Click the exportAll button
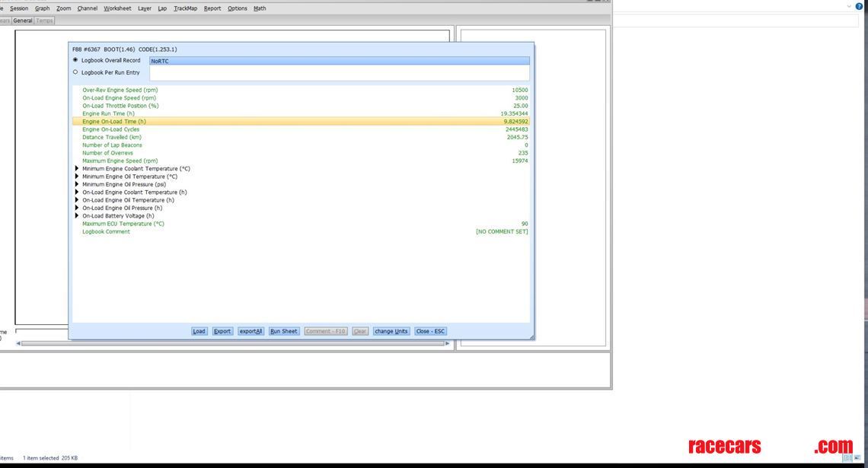The height and width of the screenshot is (468, 868). click(x=251, y=331)
